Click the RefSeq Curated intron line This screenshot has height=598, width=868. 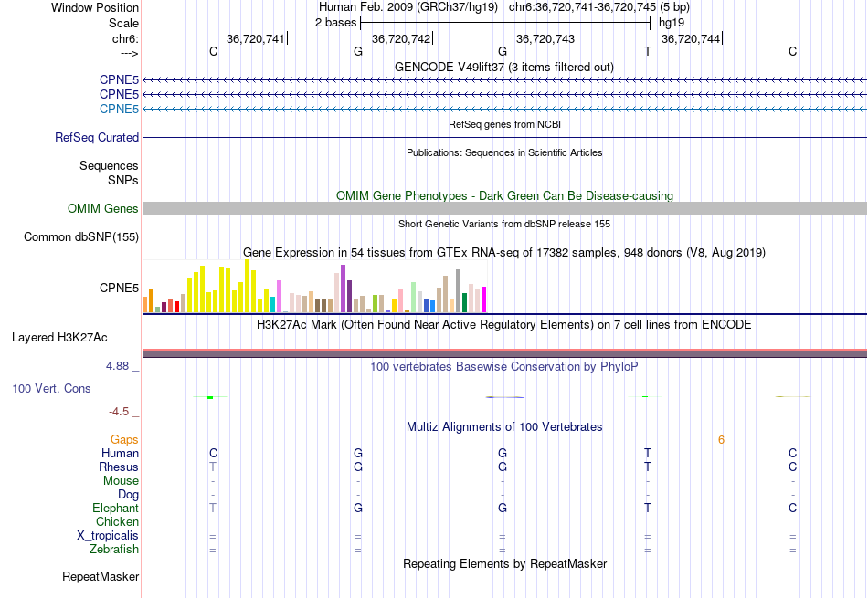(x=504, y=137)
